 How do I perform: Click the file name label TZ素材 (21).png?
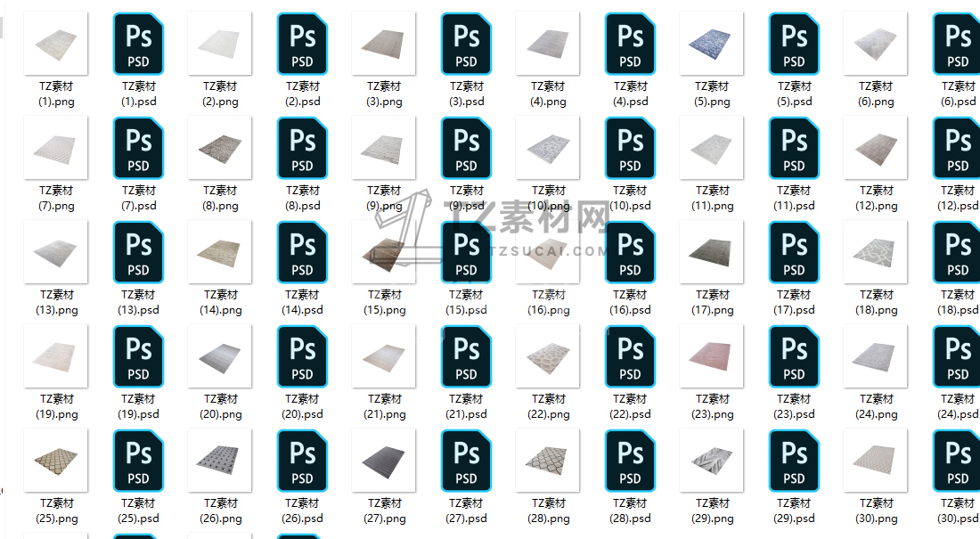(384, 407)
